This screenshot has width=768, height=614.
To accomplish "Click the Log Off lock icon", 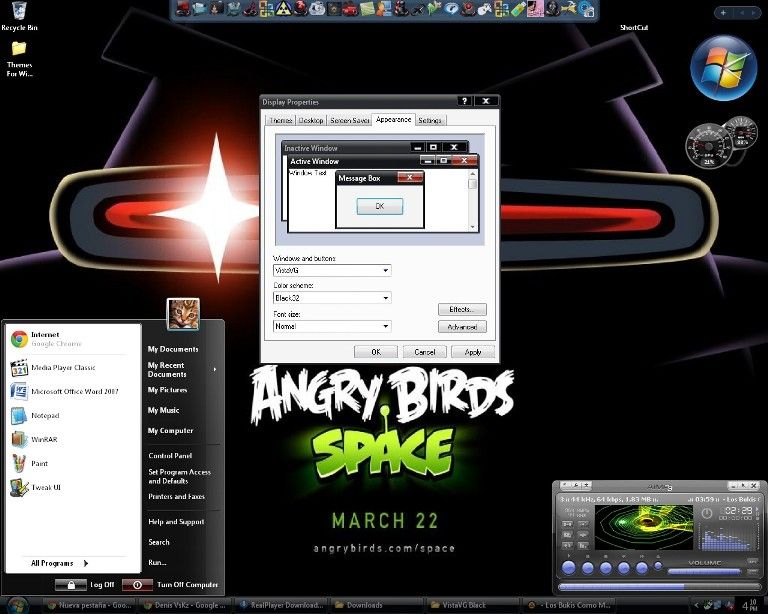I will click(x=71, y=585).
